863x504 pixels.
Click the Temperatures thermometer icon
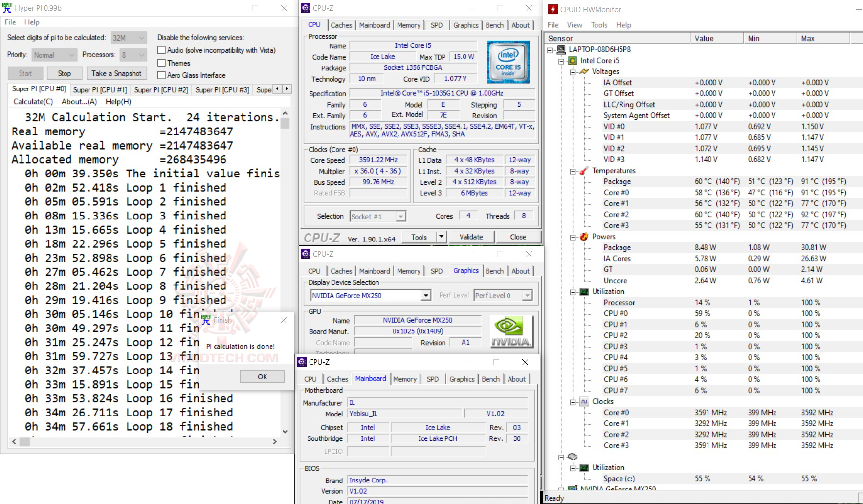(584, 171)
